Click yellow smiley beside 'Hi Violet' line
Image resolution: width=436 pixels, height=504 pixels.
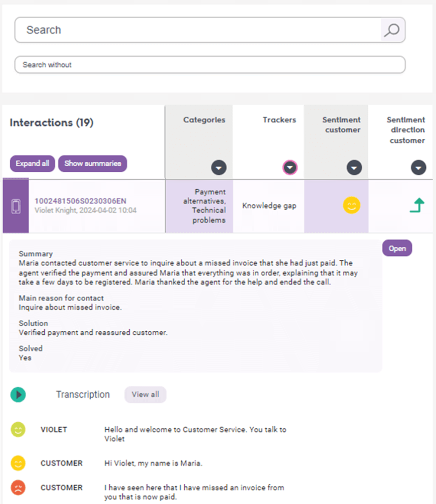tap(18, 463)
